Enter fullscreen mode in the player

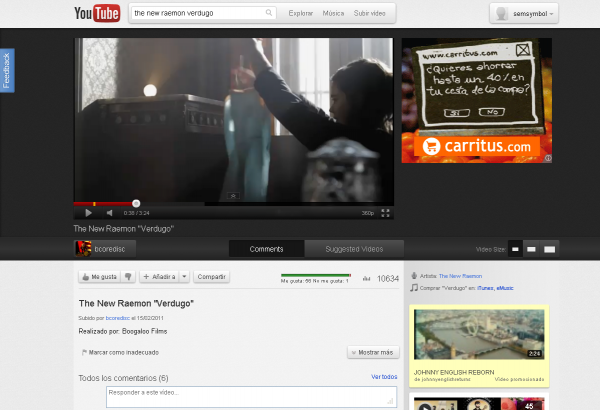click(x=386, y=213)
